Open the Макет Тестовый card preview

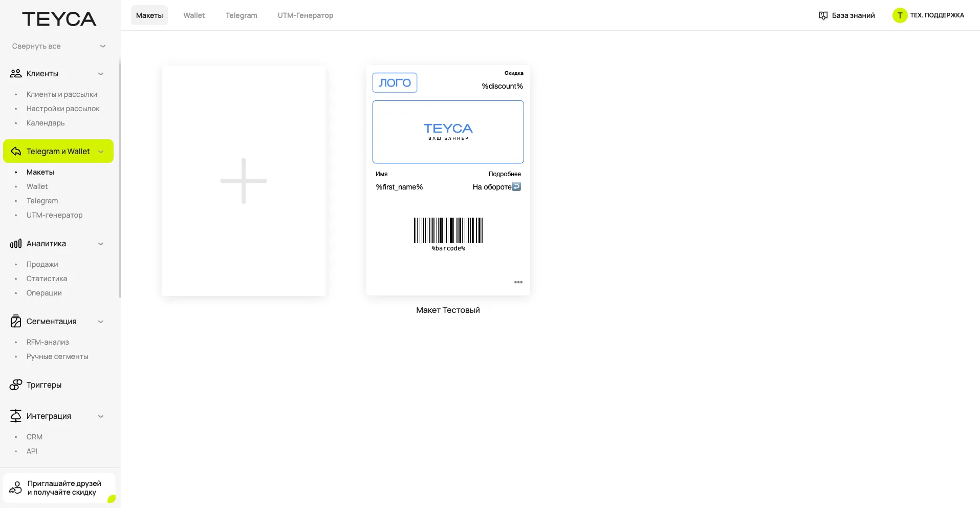(448, 179)
